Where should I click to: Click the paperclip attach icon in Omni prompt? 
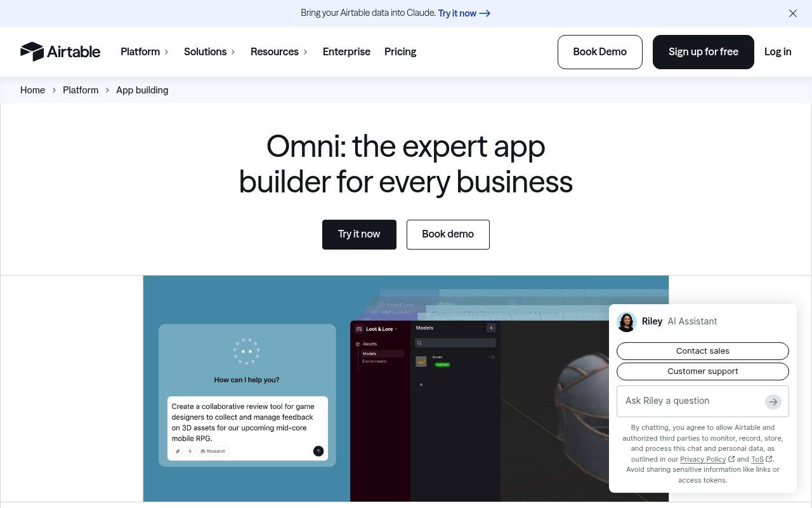pos(178,451)
